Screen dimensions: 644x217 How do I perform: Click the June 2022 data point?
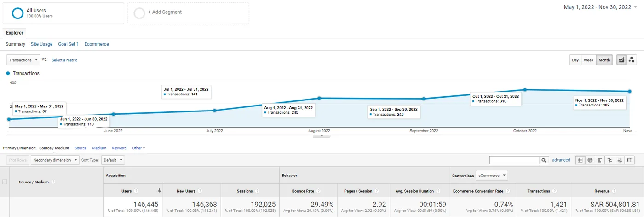point(114,114)
